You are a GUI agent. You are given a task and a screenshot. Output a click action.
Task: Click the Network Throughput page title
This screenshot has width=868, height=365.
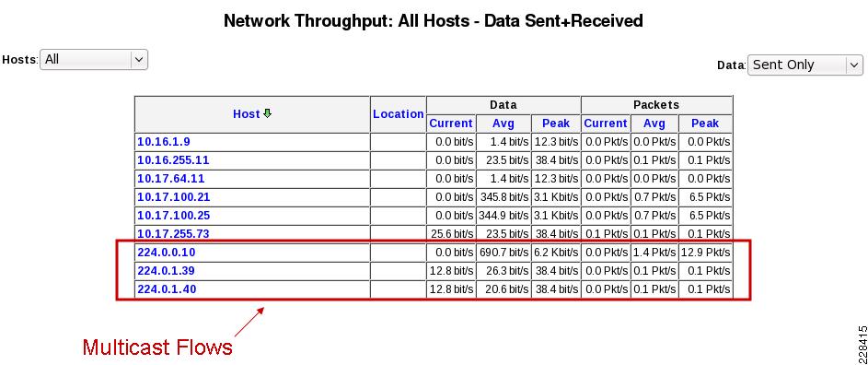434,21
